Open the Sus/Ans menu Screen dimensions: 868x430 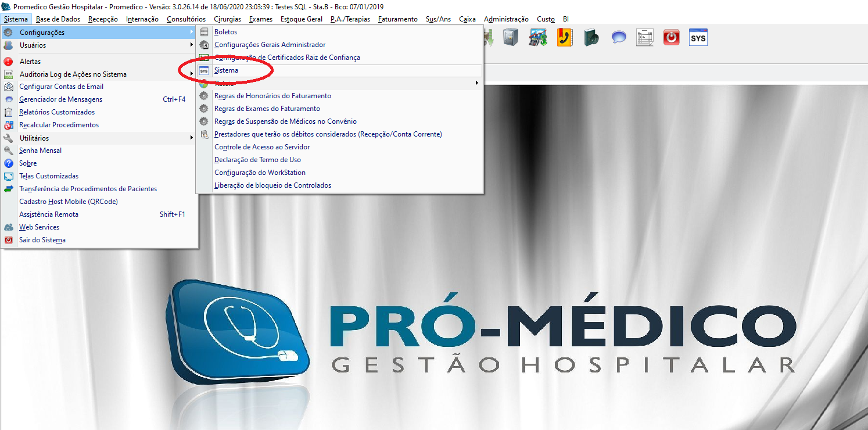click(439, 19)
